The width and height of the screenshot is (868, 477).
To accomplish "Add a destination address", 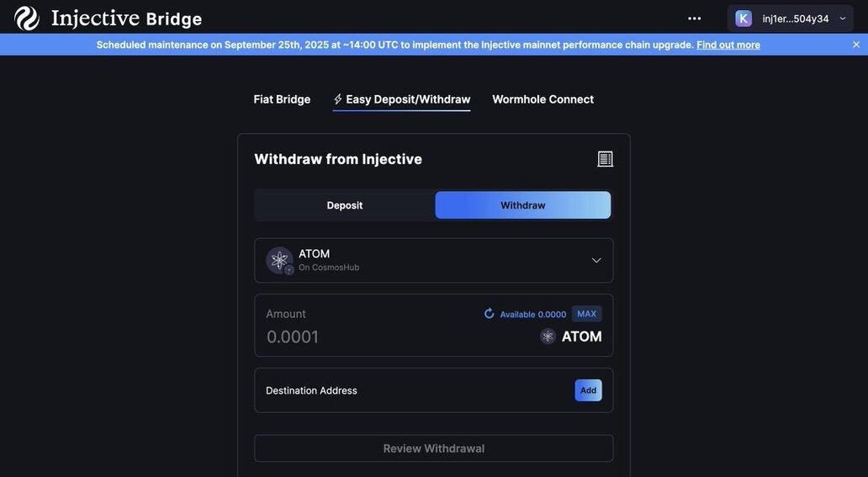I will coord(588,390).
